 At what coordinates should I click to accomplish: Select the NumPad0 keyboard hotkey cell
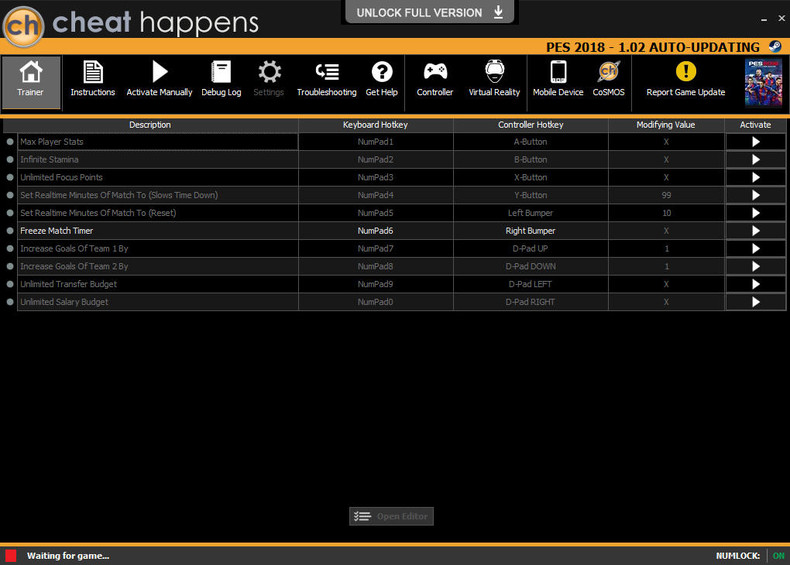point(375,302)
